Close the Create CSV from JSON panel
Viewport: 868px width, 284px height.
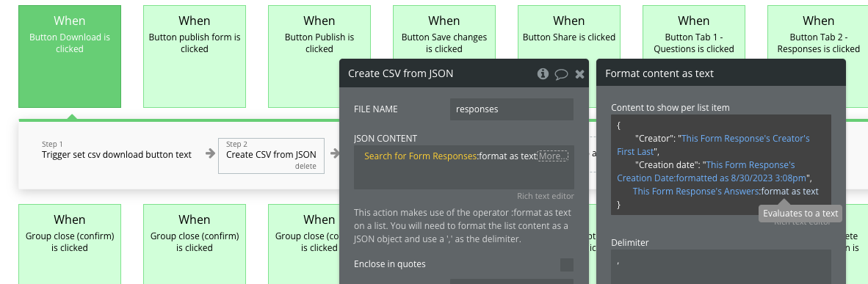579,74
